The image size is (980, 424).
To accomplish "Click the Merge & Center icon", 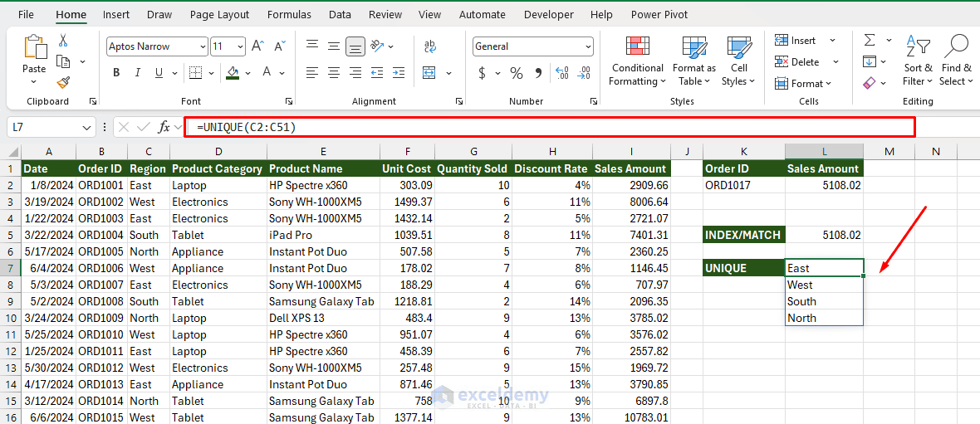I will coord(429,73).
